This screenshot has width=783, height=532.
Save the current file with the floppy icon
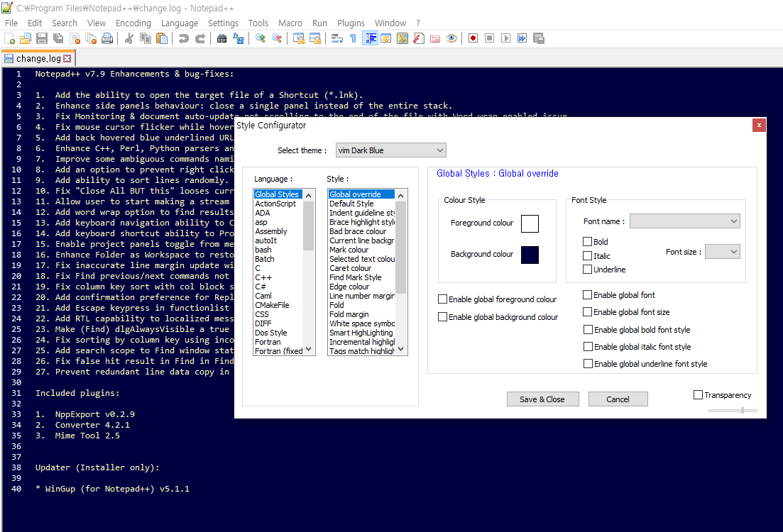[42, 38]
